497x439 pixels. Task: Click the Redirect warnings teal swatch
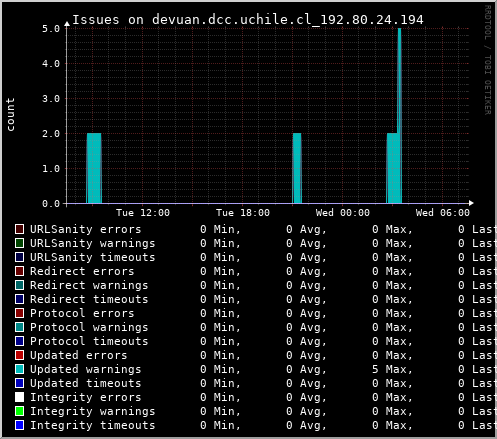(x=19, y=285)
